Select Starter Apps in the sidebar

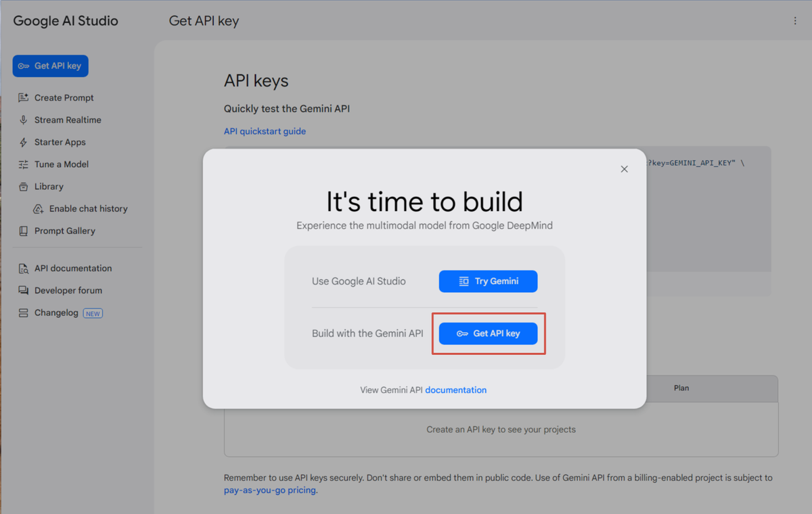pyautogui.click(x=60, y=143)
